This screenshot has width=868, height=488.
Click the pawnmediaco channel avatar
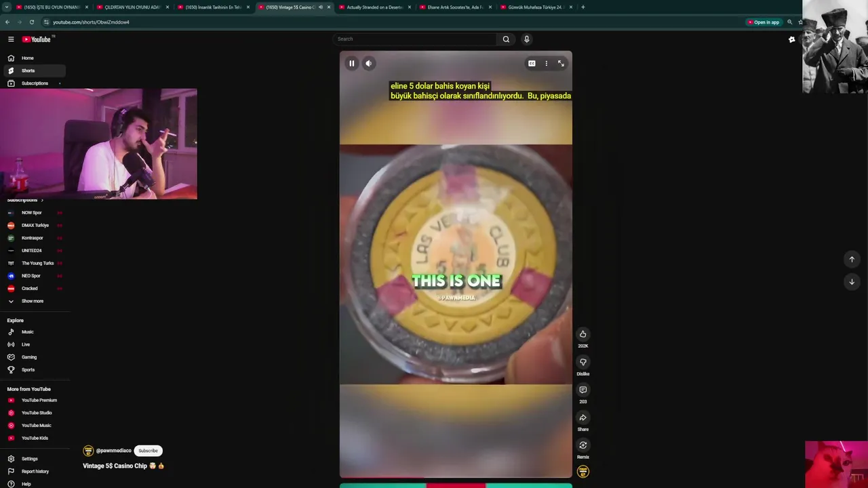pos(88,451)
